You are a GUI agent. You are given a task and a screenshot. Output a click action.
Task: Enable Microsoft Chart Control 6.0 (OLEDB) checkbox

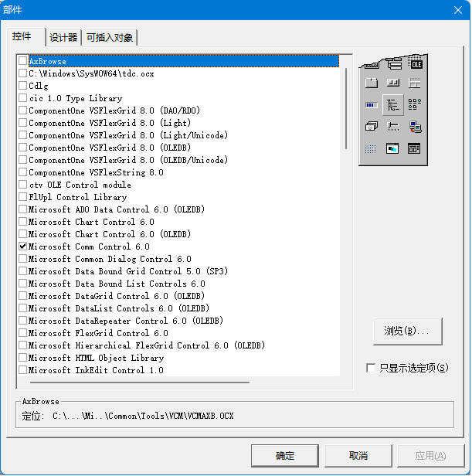pos(22,233)
